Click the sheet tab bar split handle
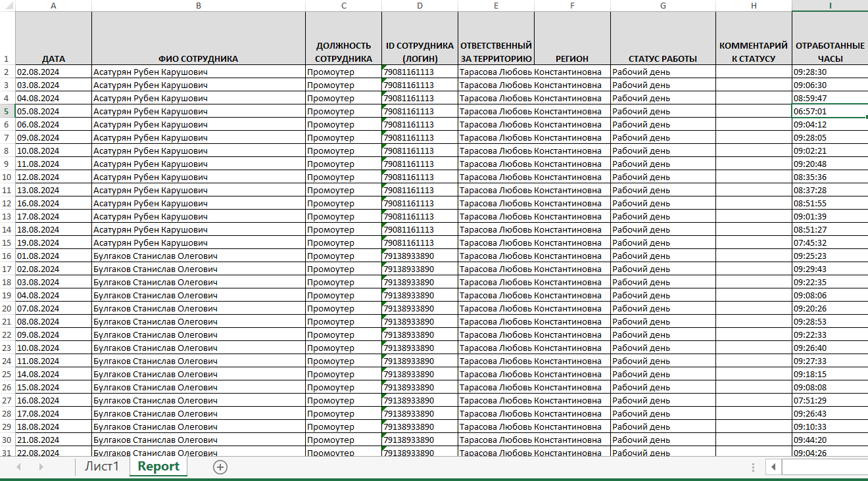868x481 pixels. (754, 467)
